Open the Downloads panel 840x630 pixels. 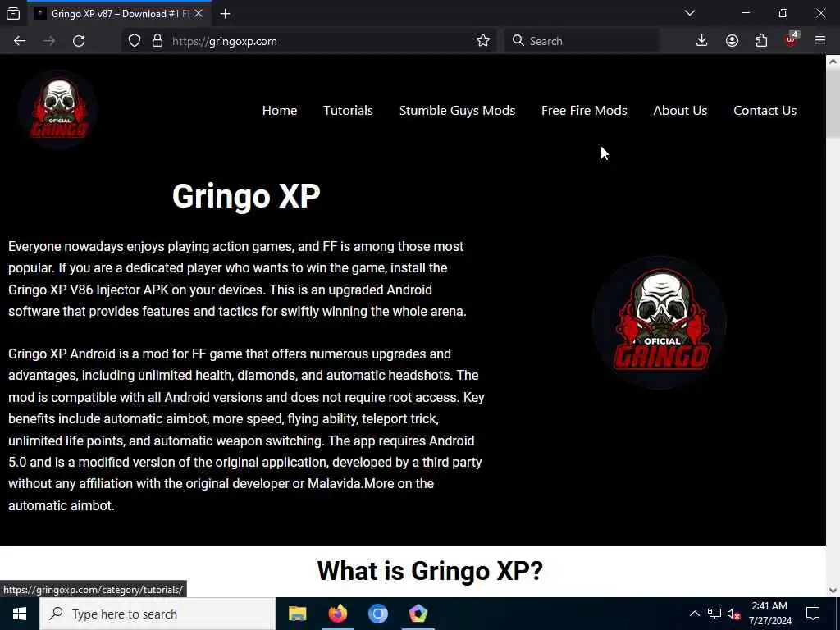point(701,41)
